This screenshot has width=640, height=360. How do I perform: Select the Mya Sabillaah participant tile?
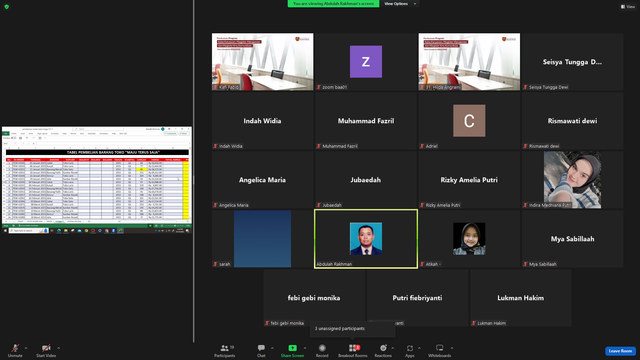pyautogui.click(x=572, y=239)
